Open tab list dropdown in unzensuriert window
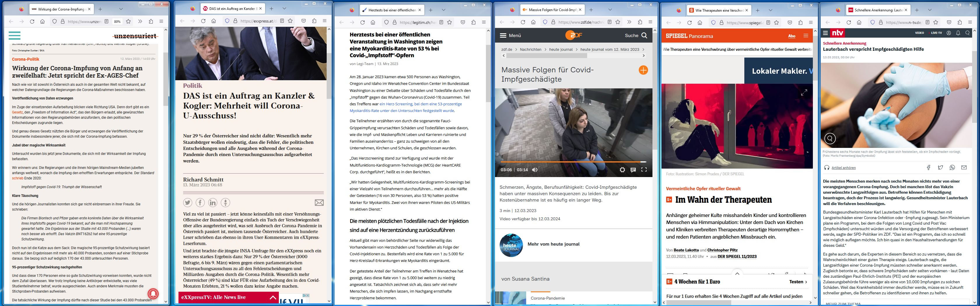The image size is (980, 306). [x=120, y=9]
